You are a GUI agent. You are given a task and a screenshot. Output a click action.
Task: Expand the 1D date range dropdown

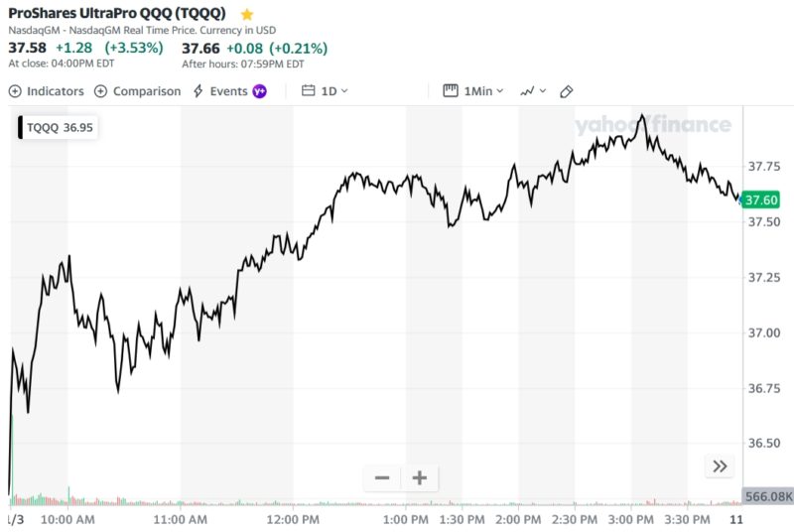pyautogui.click(x=334, y=91)
